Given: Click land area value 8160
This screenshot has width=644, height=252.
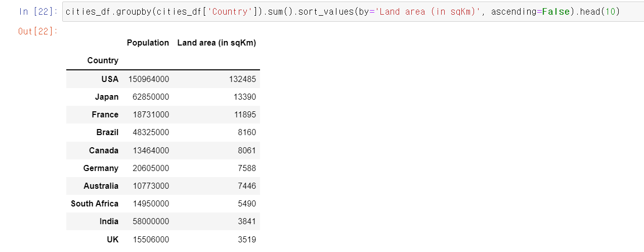Looking at the screenshot, I should [x=247, y=133].
